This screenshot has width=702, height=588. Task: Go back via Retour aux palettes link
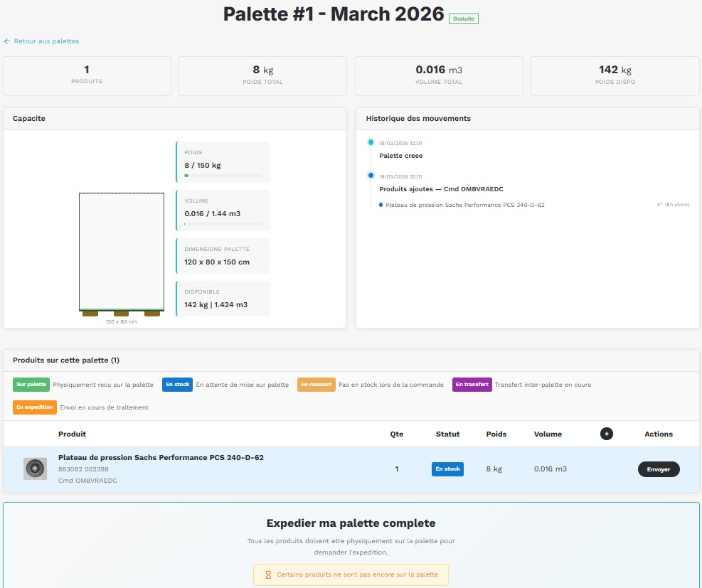pos(46,41)
